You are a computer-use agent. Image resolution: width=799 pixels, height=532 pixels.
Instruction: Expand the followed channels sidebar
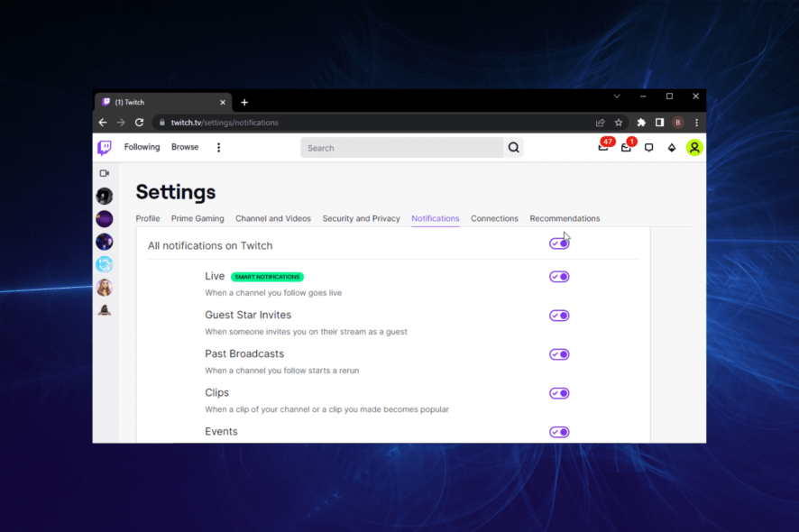[105, 173]
